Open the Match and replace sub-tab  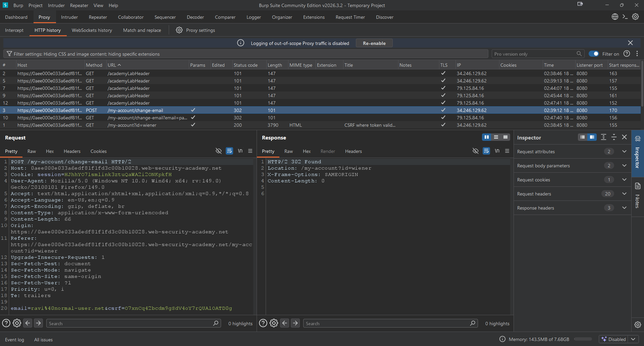142,30
